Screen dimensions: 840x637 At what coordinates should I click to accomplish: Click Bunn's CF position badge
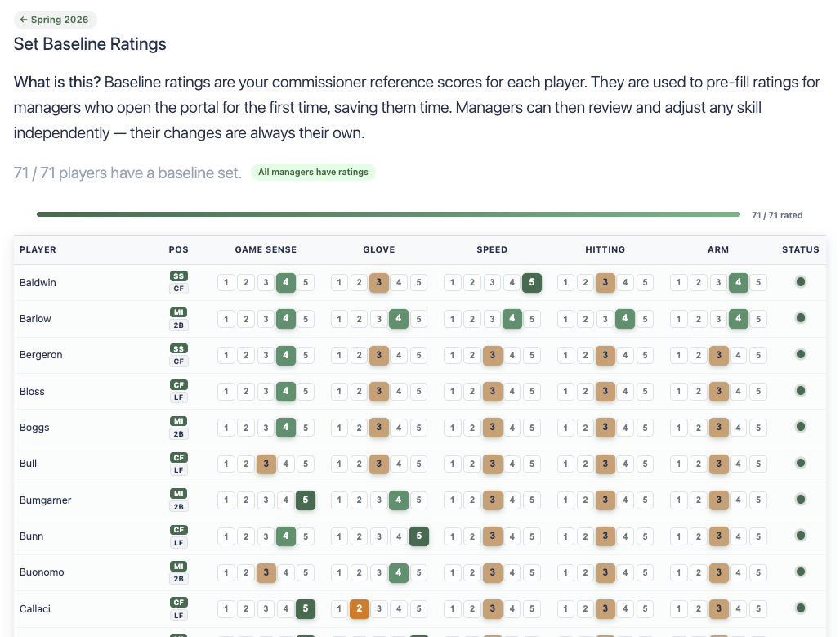pos(178,530)
